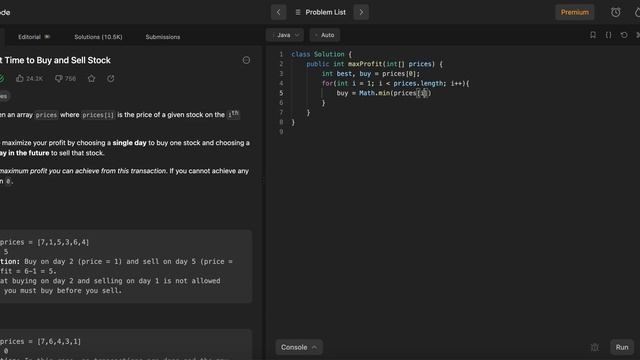Open the Java language dropdown
This screenshot has width=640, height=360.
[x=285, y=35]
